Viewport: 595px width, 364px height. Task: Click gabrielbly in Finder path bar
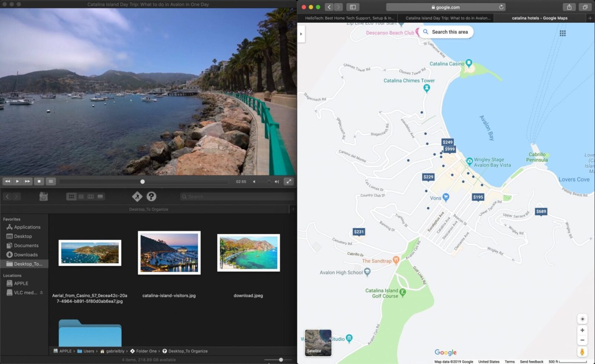pyautogui.click(x=112, y=351)
